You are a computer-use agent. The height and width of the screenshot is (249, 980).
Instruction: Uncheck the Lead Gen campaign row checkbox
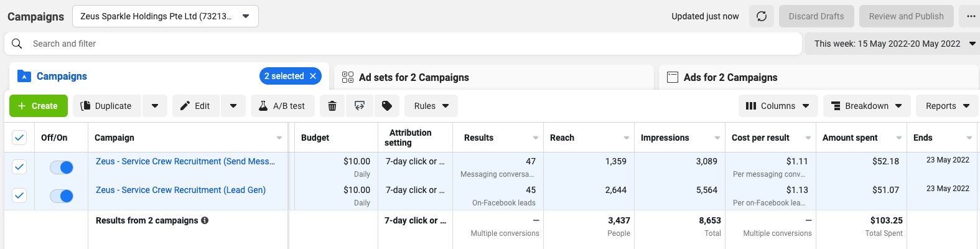click(19, 195)
